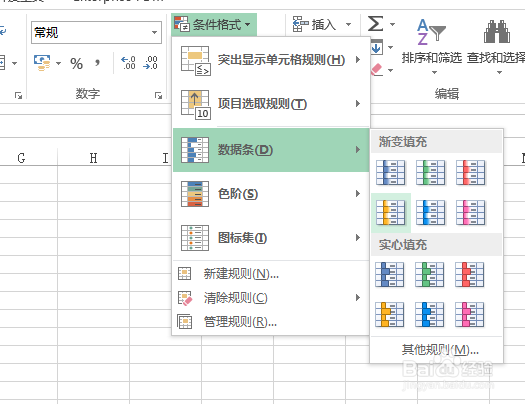The image size is (525, 404).
Task: Decrease decimal places
Action: 150,63
